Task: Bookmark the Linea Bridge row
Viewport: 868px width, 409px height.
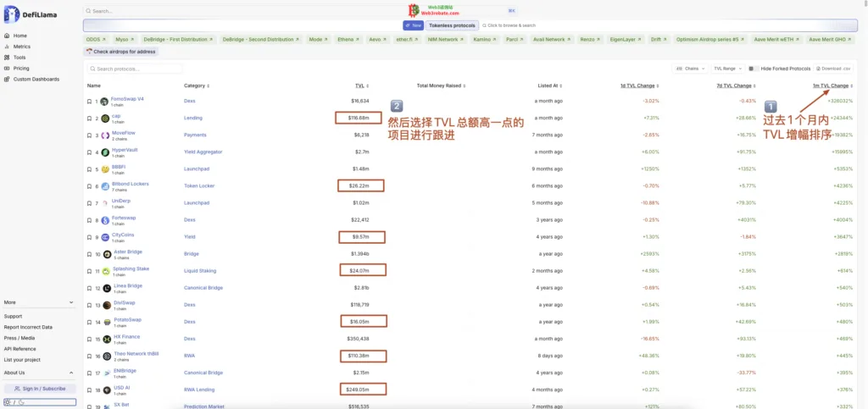Action: pos(89,288)
